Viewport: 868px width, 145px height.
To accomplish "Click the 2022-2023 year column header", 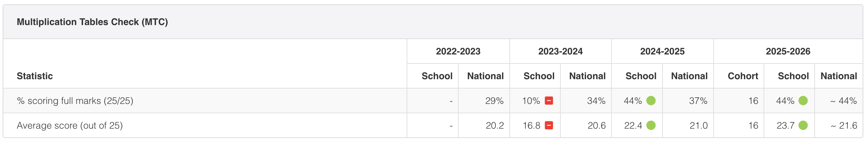I will (458, 51).
